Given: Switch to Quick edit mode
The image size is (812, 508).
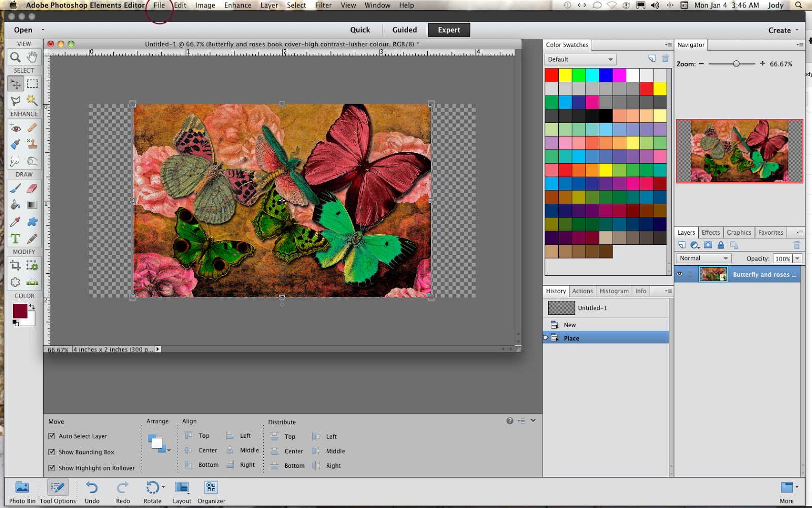Looking at the screenshot, I should 360,30.
